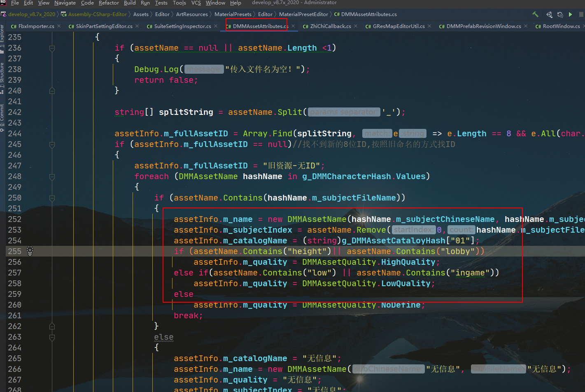Viewport: 585px width, 392px height.
Task: Click the fold end marker at line 240
Action: pyautogui.click(x=52, y=91)
